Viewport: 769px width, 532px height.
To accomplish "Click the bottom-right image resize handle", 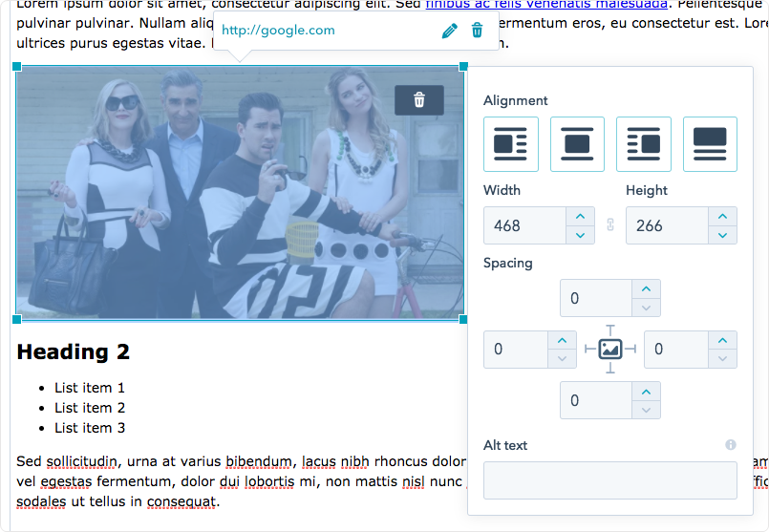I will pyautogui.click(x=463, y=319).
